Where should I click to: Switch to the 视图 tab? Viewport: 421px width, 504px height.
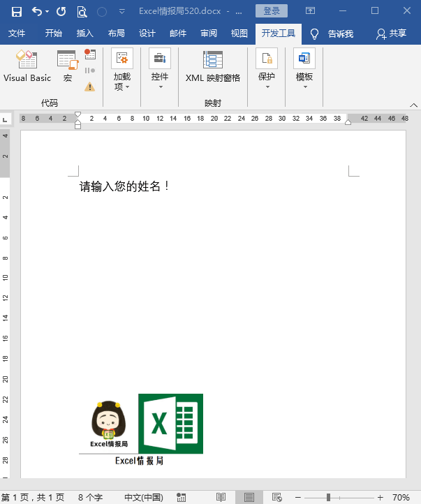(239, 33)
